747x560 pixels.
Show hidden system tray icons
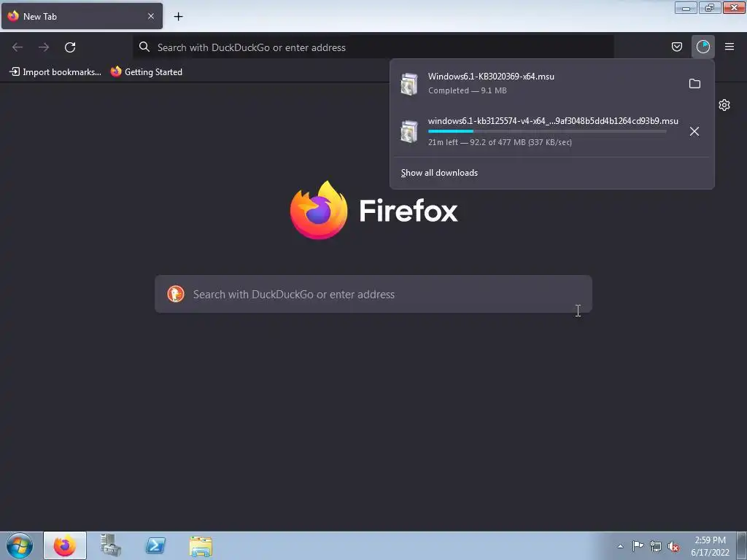tap(620, 546)
